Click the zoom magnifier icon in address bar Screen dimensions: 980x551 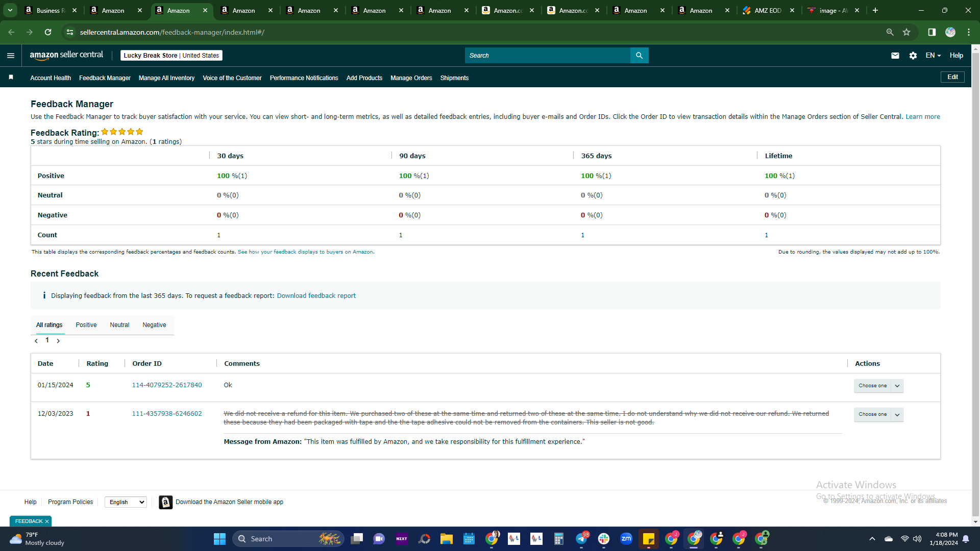click(890, 32)
